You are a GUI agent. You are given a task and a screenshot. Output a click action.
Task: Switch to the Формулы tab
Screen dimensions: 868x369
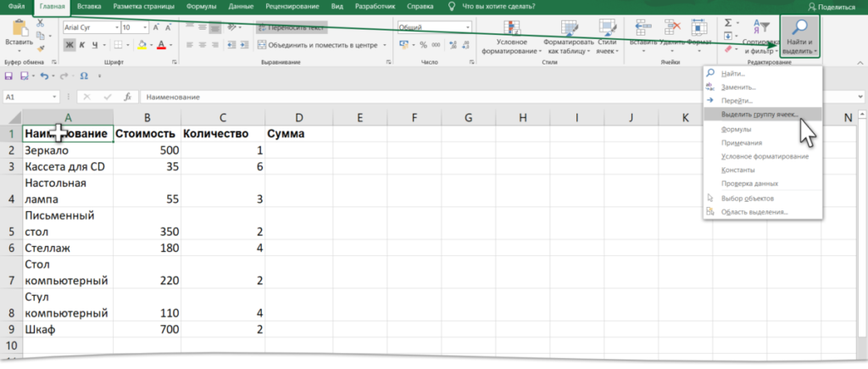click(x=202, y=7)
